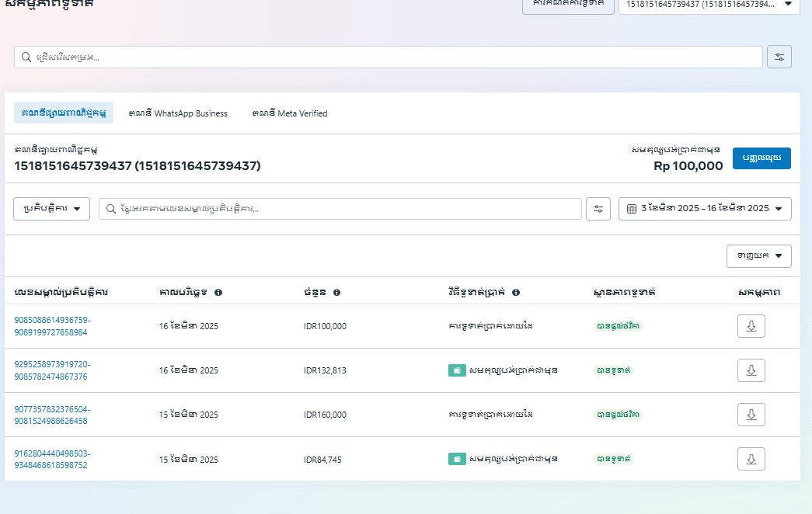
Task: Download receipt for the IDR100,000 transaction
Action: click(751, 326)
